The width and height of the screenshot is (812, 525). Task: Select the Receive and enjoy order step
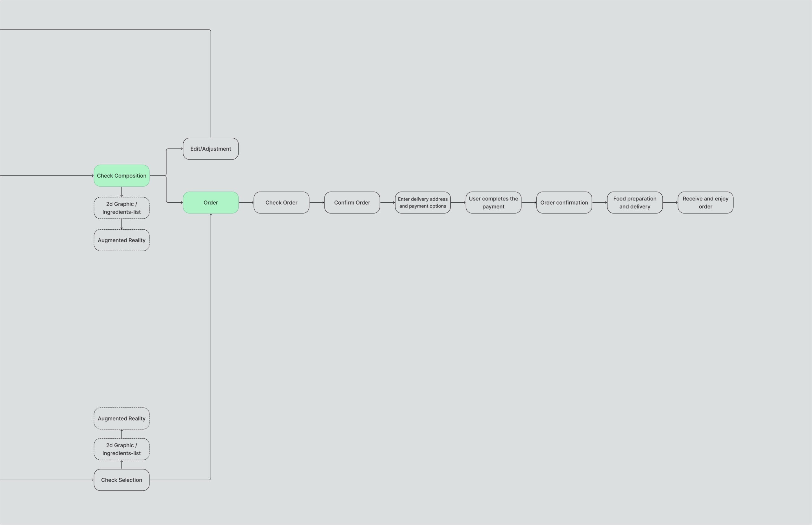705,202
